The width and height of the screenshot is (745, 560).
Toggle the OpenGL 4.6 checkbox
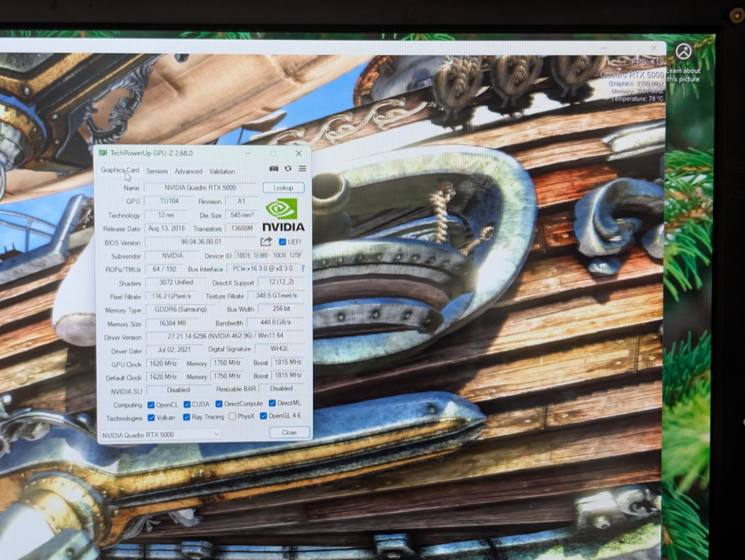click(263, 416)
